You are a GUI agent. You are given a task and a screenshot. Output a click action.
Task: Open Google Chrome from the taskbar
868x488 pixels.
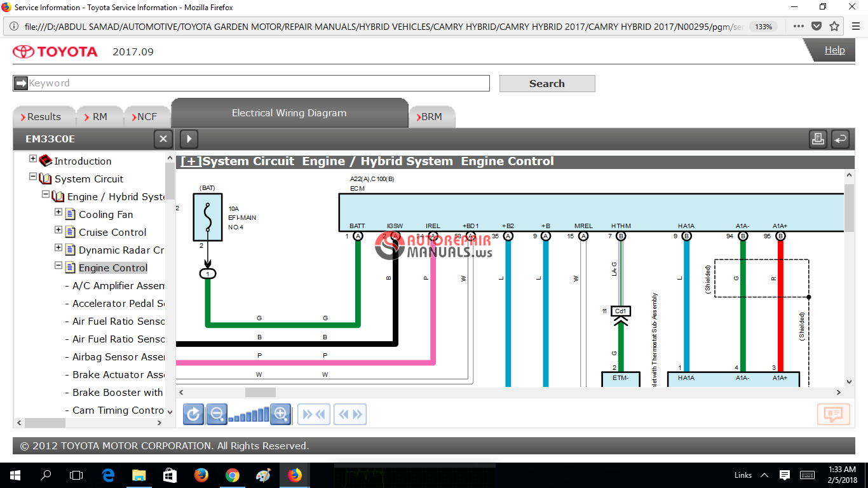pyautogui.click(x=232, y=475)
